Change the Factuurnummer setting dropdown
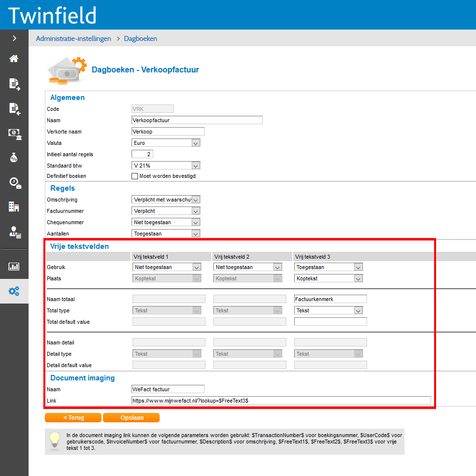This screenshot has width=476, height=476. point(166,210)
